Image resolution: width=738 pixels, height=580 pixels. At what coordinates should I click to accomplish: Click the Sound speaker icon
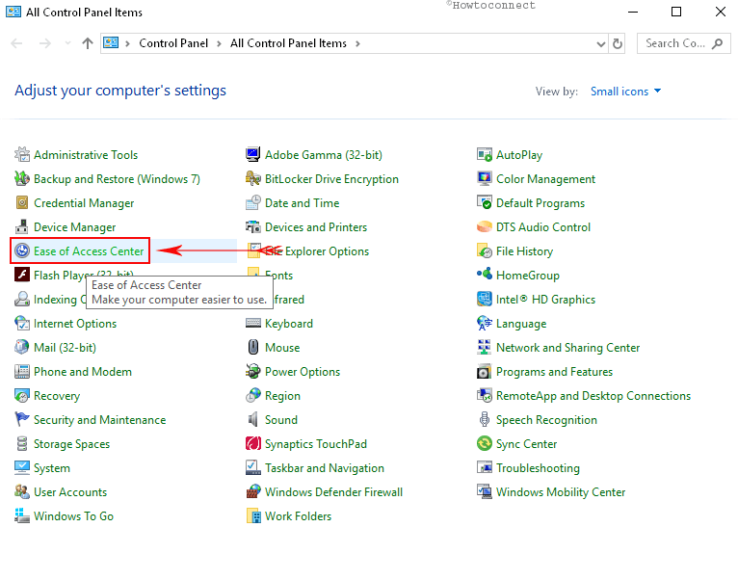click(253, 419)
